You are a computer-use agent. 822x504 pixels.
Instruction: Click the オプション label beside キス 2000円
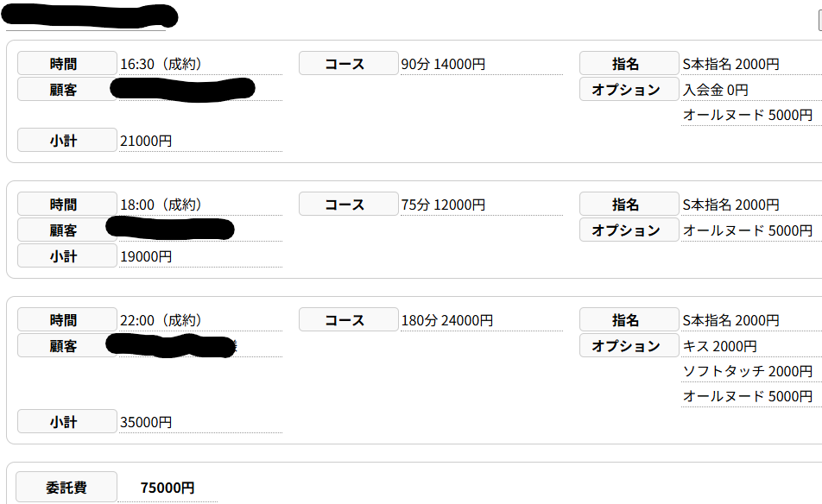629,346
